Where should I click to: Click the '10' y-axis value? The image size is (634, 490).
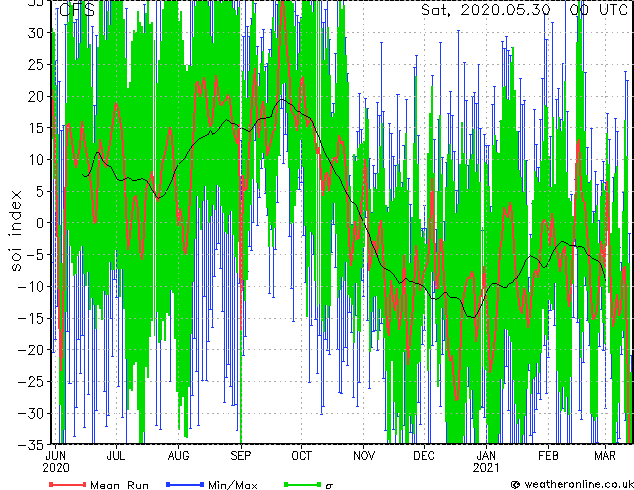(x=36, y=160)
